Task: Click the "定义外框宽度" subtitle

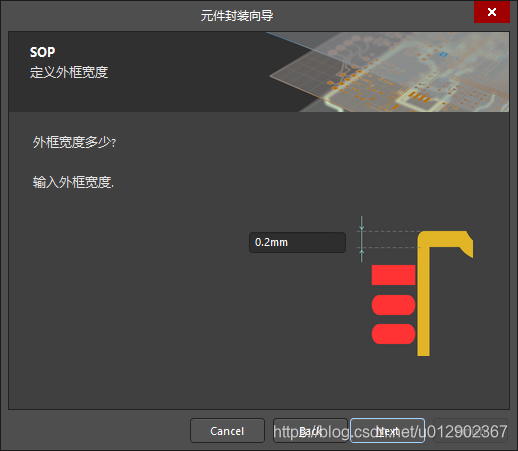Action: pos(69,72)
